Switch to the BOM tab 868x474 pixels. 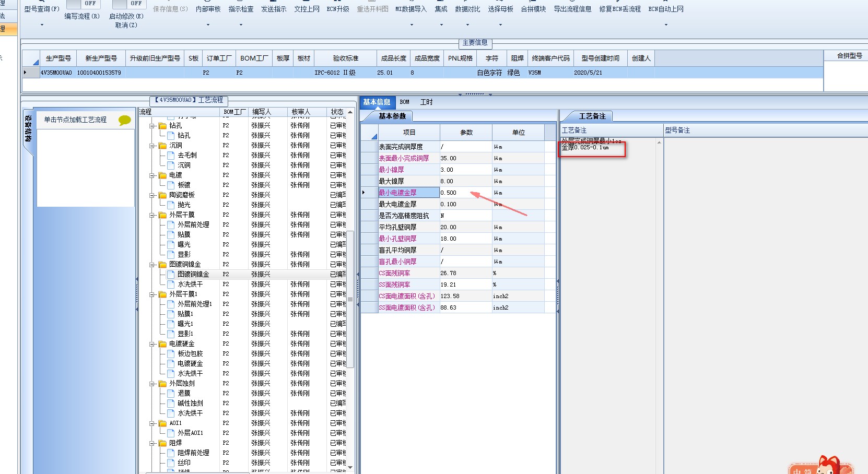click(x=405, y=102)
